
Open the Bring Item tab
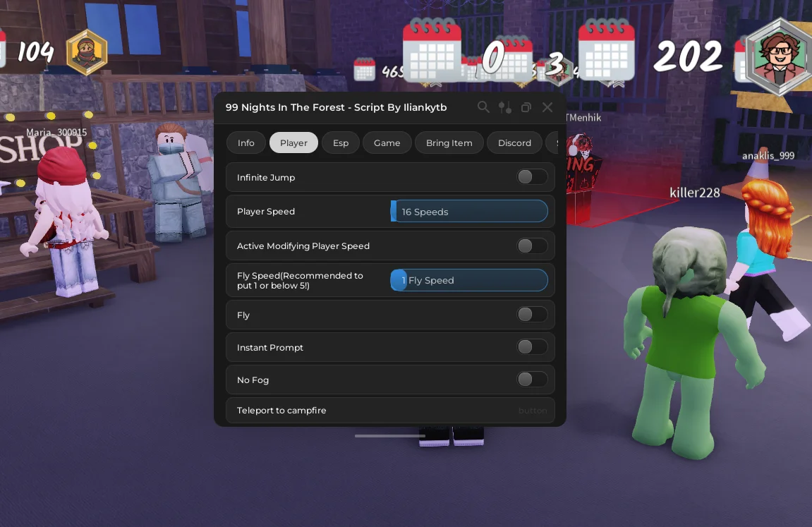tap(449, 143)
